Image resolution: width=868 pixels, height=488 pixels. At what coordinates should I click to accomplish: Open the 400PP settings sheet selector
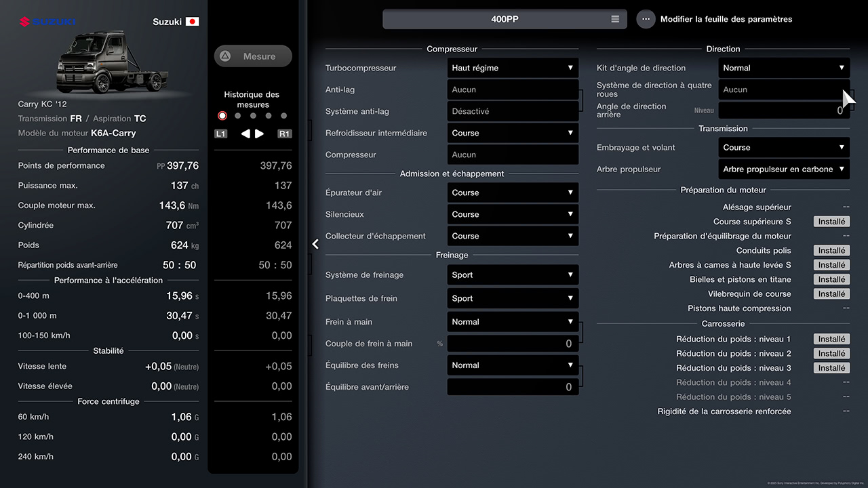pos(505,19)
